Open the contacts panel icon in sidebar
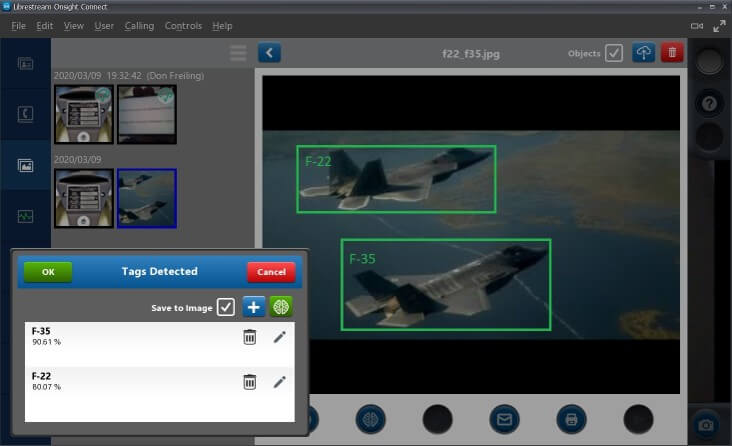Screen dimensions: 732x446 tap(25, 63)
